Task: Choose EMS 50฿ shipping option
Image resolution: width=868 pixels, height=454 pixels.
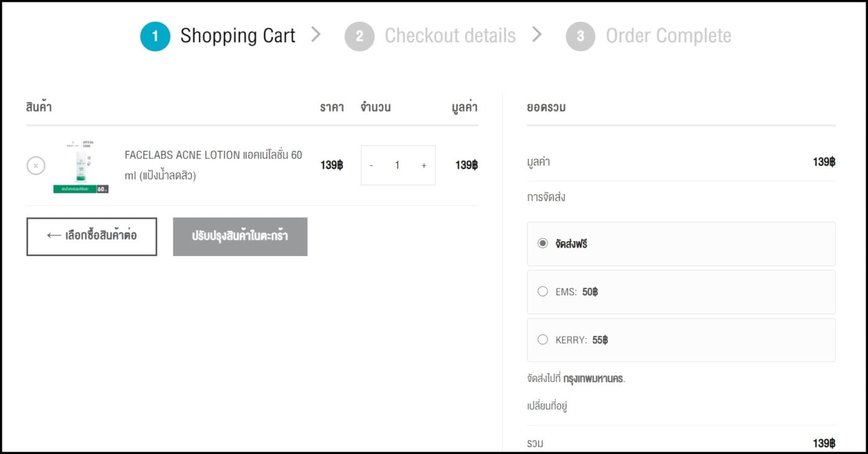Action: point(543,292)
